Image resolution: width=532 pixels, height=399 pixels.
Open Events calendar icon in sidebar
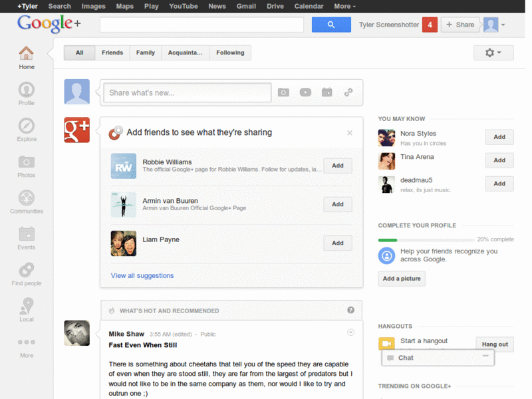26,234
